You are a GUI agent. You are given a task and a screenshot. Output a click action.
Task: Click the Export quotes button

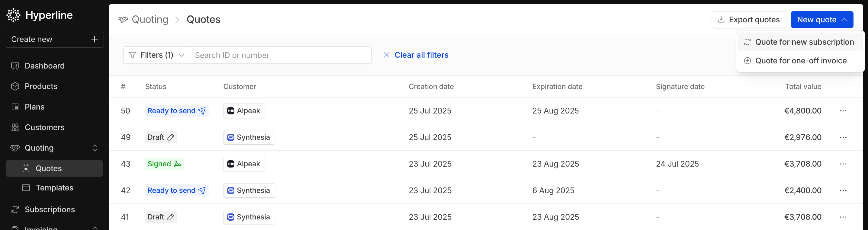click(749, 20)
